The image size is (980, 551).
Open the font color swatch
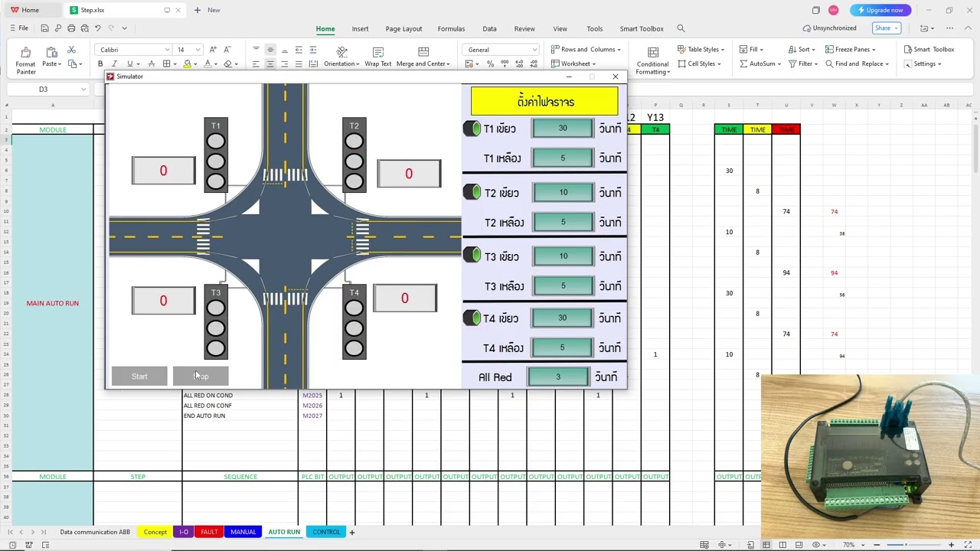[207, 64]
